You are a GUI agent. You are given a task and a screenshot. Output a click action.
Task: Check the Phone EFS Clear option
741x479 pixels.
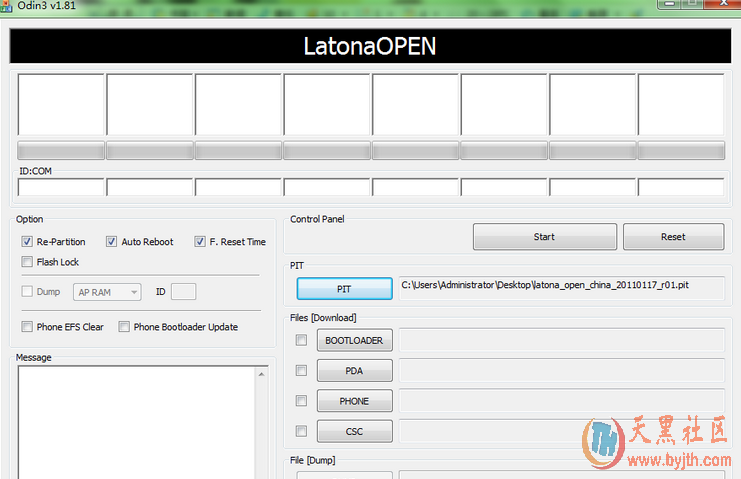27,327
